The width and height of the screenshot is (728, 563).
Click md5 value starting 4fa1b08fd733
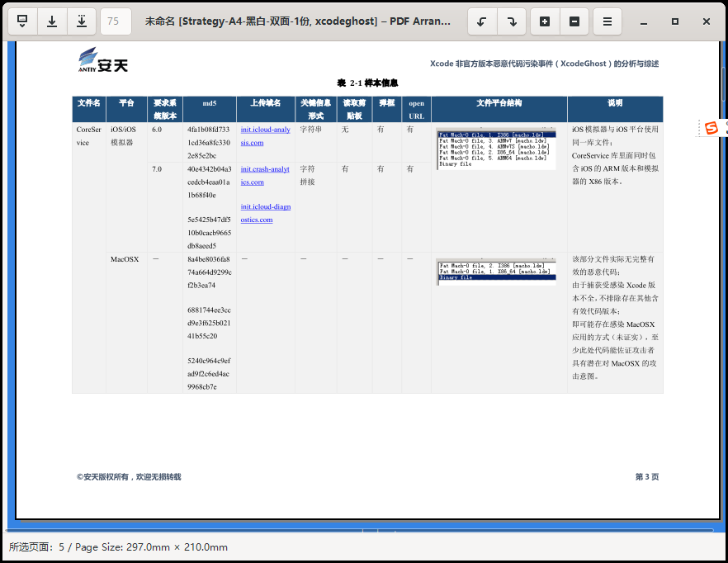click(209, 143)
